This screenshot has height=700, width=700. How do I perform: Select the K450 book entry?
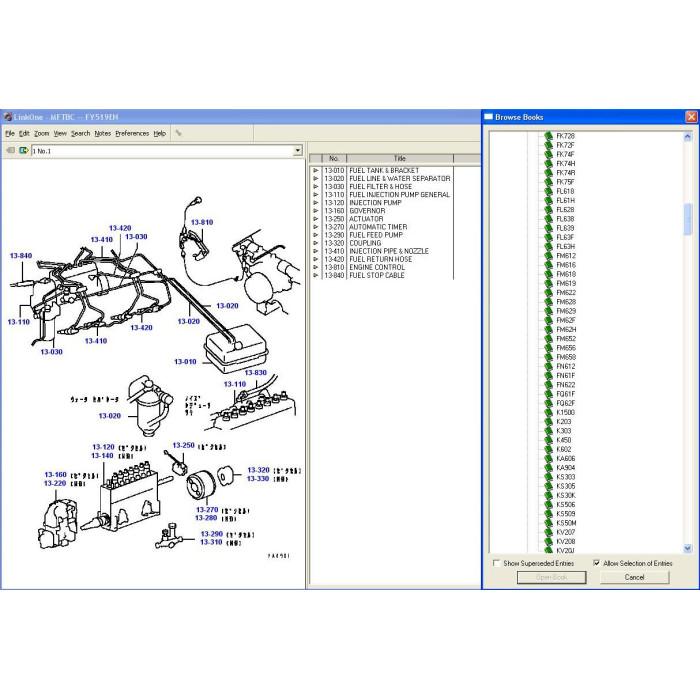563,440
